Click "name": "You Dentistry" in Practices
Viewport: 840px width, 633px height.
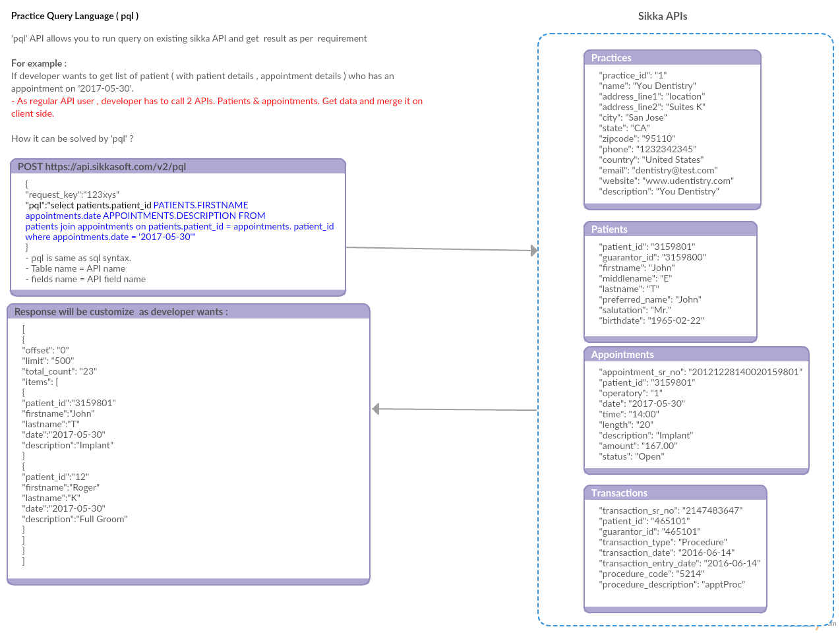click(647, 86)
